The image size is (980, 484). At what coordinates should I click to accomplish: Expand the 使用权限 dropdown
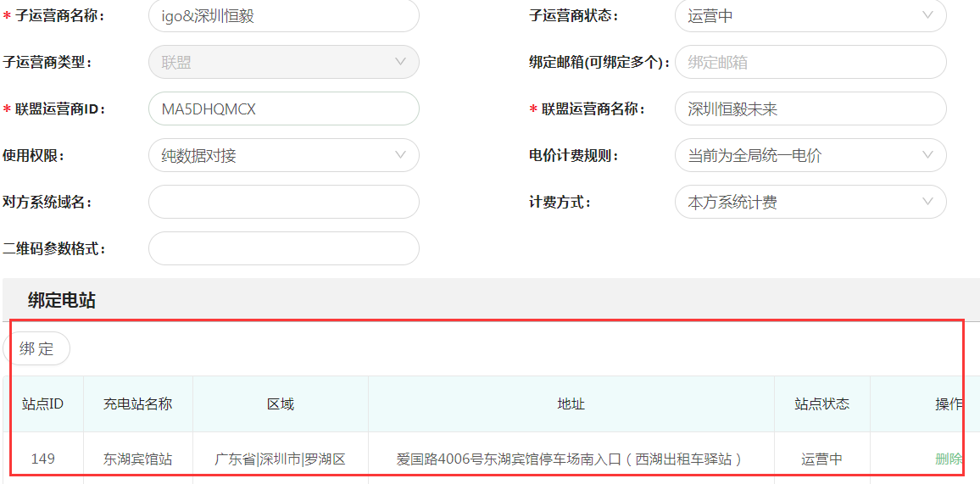(283, 155)
